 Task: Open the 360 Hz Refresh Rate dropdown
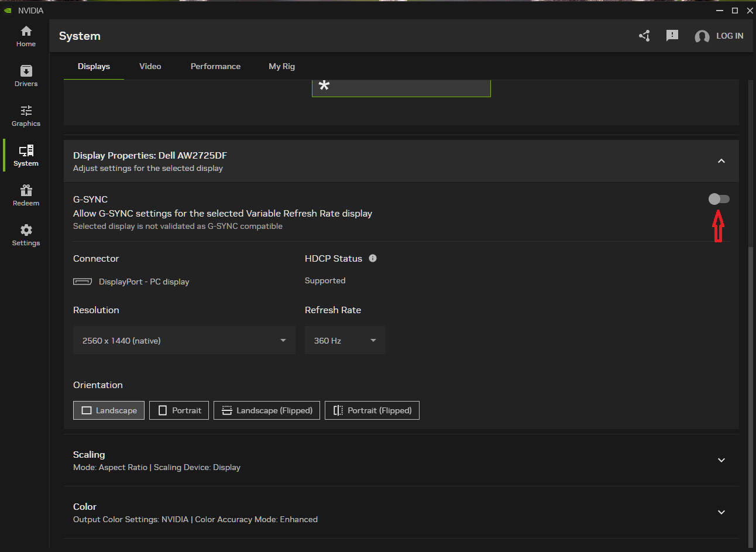tap(345, 340)
